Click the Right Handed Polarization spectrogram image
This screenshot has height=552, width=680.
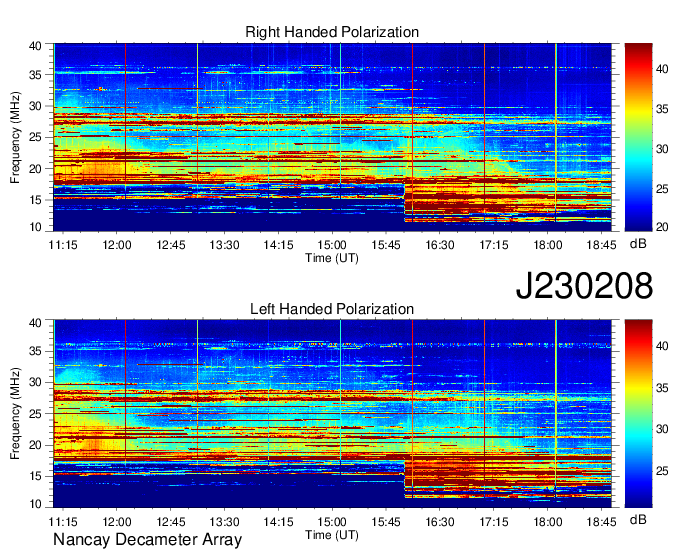point(332,137)
